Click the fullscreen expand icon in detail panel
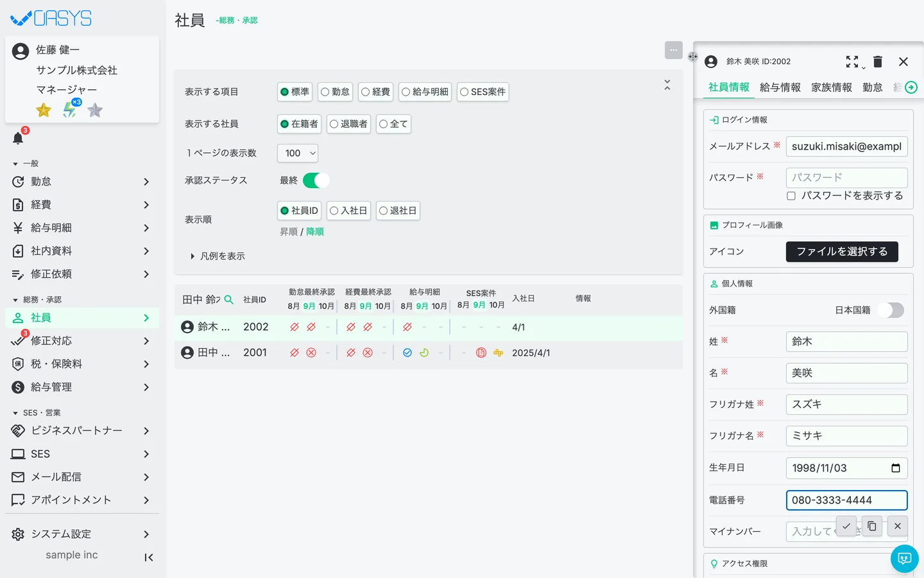The height and width of the screenshot is (578, 924). click(852, 62)
